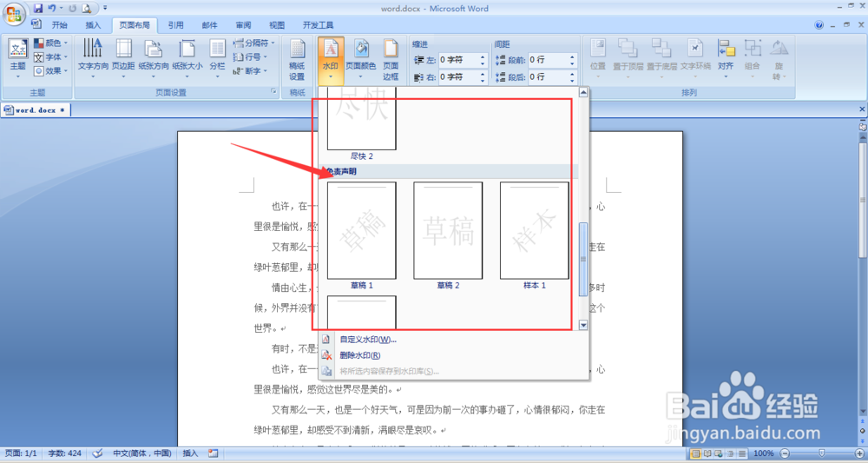Click the right indent 右 input field
The height and width of the screenshot is (463, 868).
[458, 77]
